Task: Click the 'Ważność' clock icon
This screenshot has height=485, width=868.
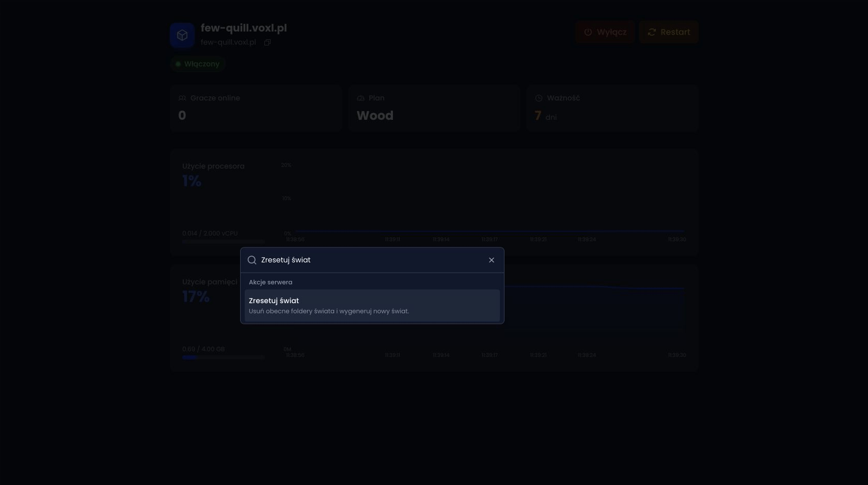Action: pyautogui.click(x=539, y=98)
